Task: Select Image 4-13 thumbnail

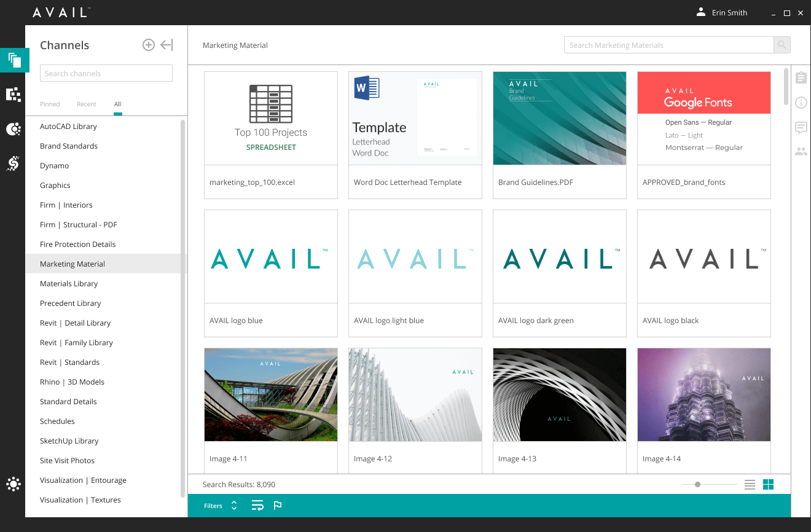Action: coord(560,395)
